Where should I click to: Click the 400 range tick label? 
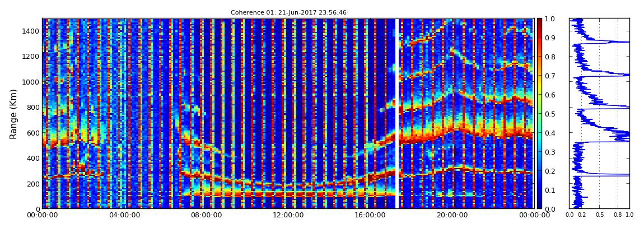point(32,159)
